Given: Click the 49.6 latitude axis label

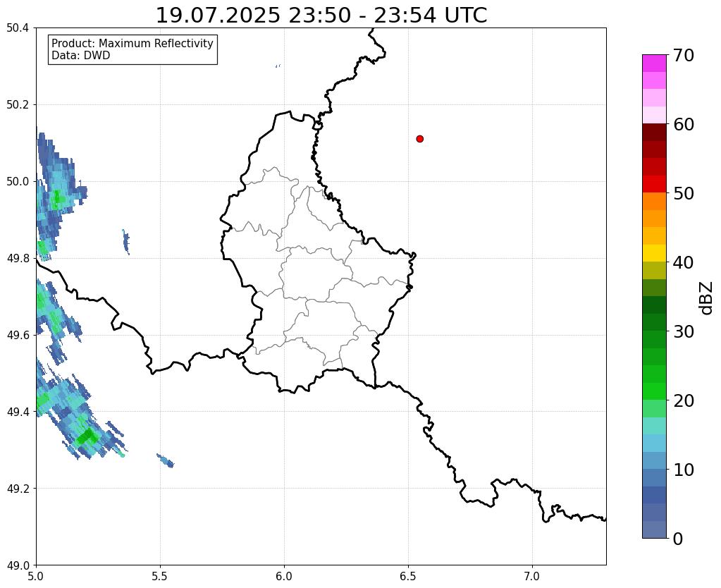Looking at the screenshot, I should (x=18, y=336).
